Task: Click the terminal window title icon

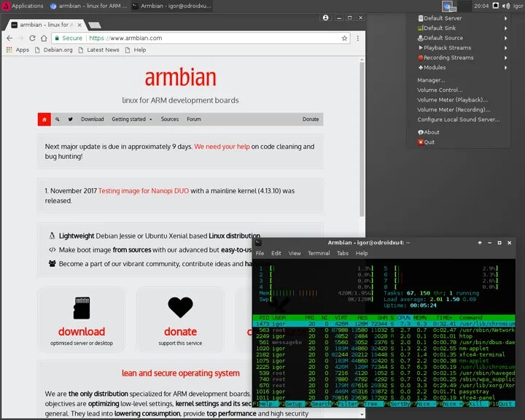Action: point(258,243)
